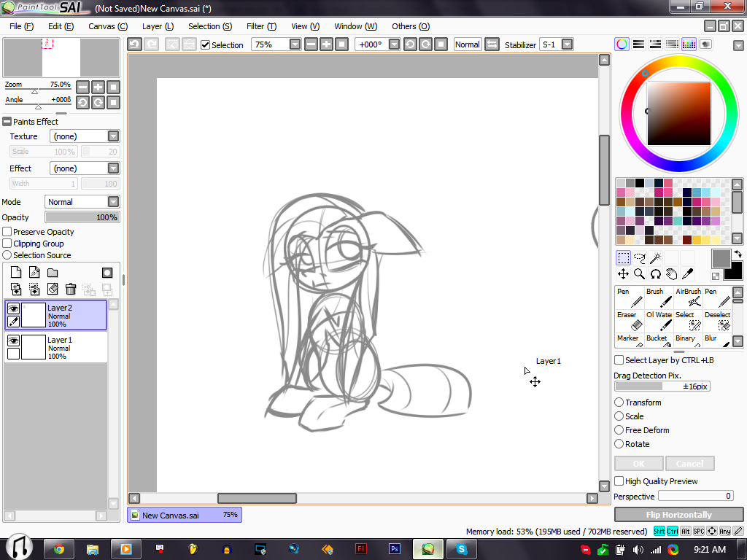Enable the Preserve Opacity checkbox
The height and width of the screenshot is (560, 747).
click(x=7, y=232)
